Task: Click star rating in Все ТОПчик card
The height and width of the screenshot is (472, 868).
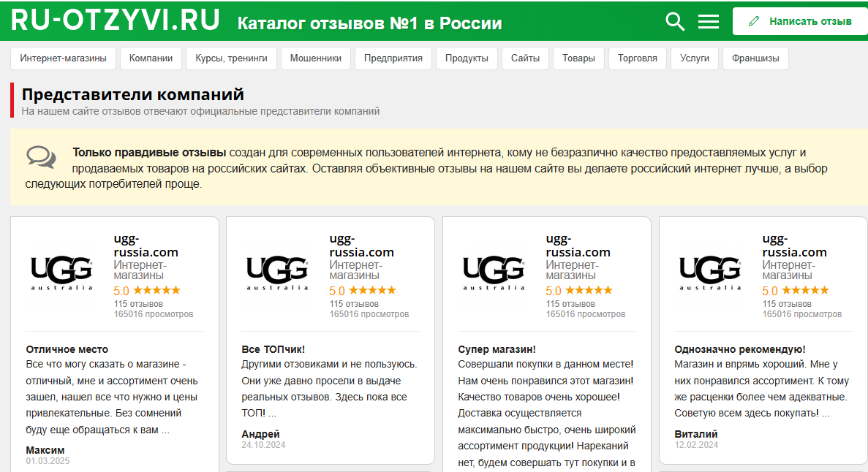Action: point(372,291)
